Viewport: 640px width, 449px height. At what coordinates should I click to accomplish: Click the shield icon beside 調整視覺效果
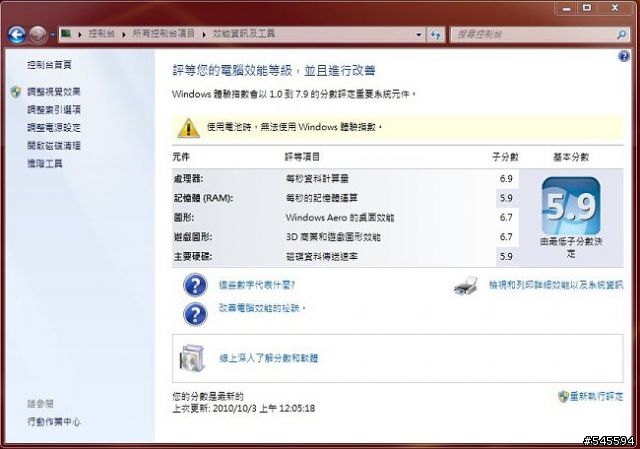coord(16,91)
